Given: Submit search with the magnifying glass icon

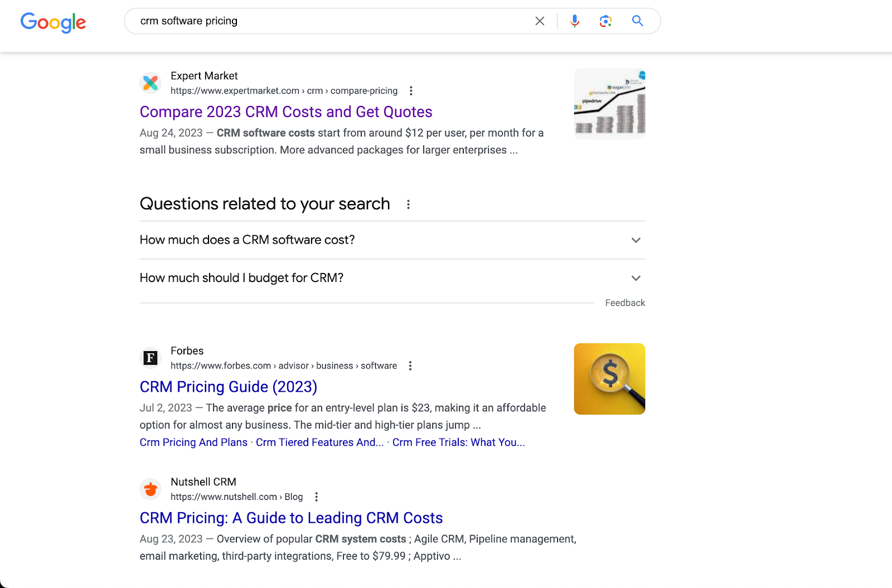Looking at the screenshot, I should pos(638,21).
